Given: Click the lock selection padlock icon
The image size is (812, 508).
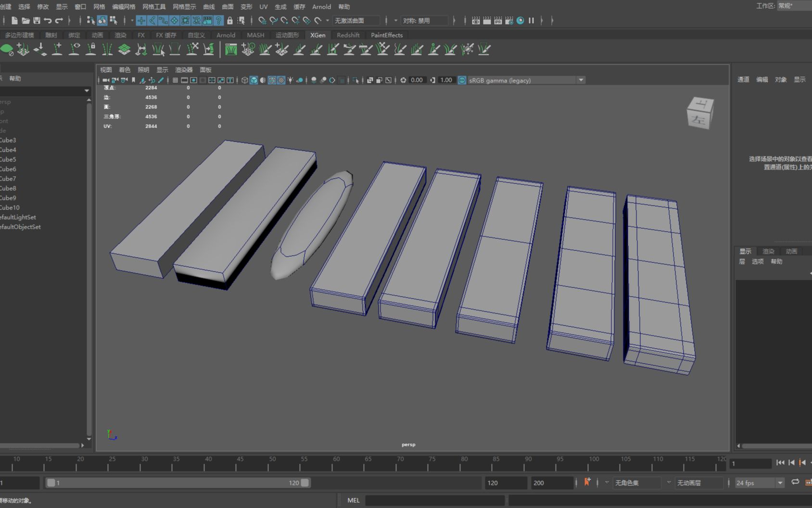Looking at the screenshot, I should coord(230,21).
